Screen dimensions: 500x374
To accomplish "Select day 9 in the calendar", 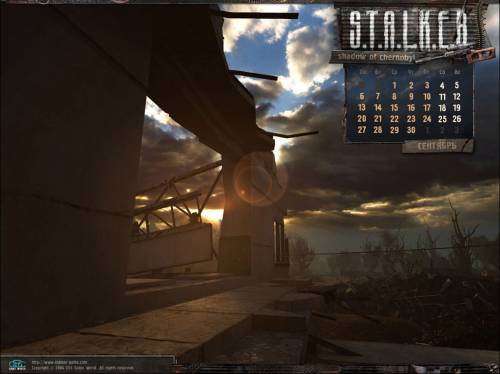I will pyautogui.click(x=411, y=97).
